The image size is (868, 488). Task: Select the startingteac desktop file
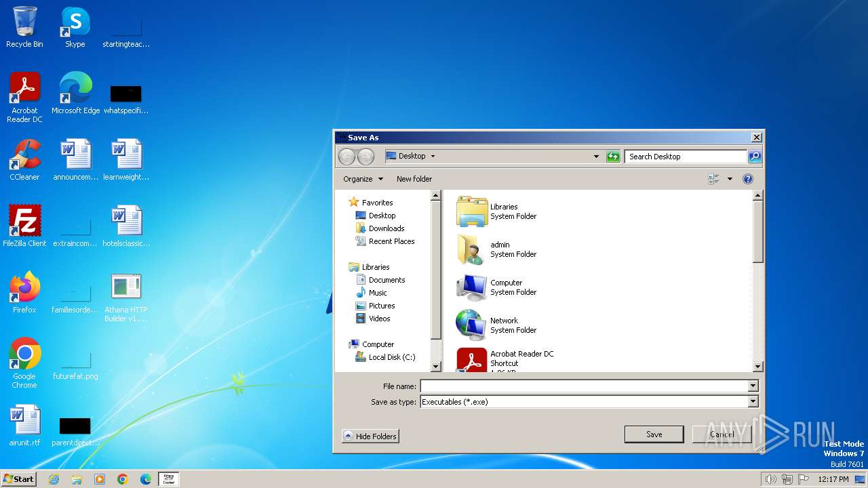click(x=126, y=31)
